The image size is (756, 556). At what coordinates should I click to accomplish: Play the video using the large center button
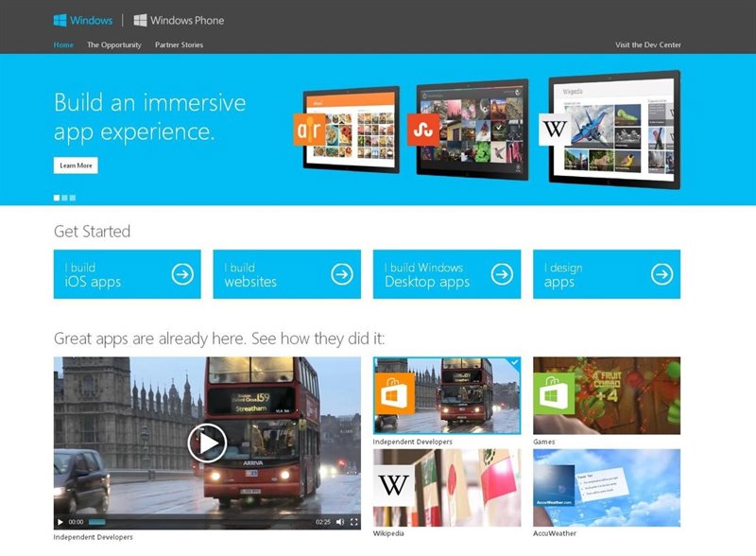(207, 443)
